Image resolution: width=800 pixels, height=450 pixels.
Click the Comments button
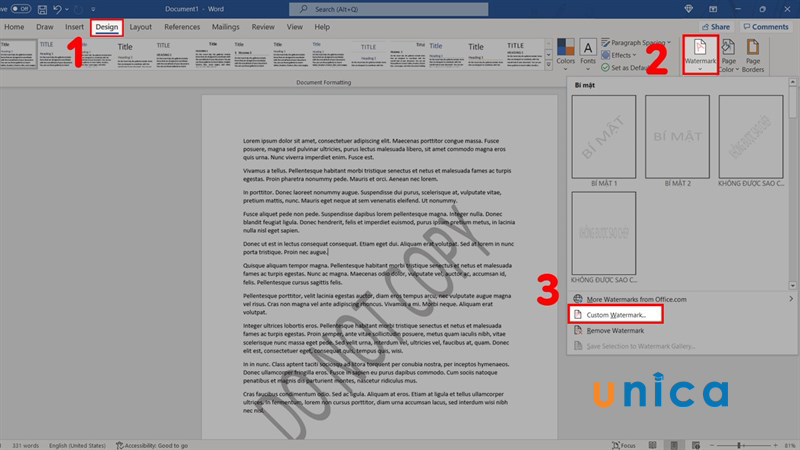(766, 27)
